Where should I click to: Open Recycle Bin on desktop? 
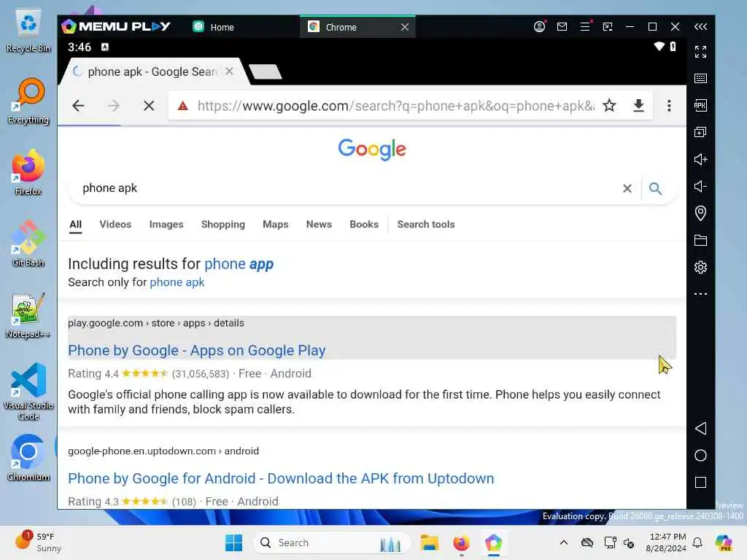[28, 31]
